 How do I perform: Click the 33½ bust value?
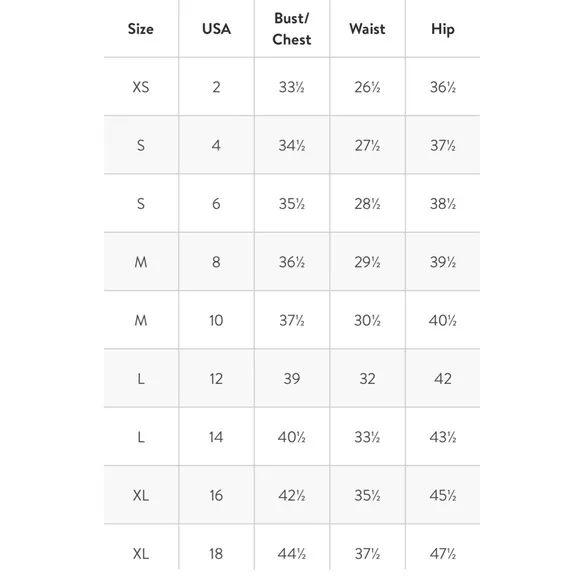click(x=292, y=87)
